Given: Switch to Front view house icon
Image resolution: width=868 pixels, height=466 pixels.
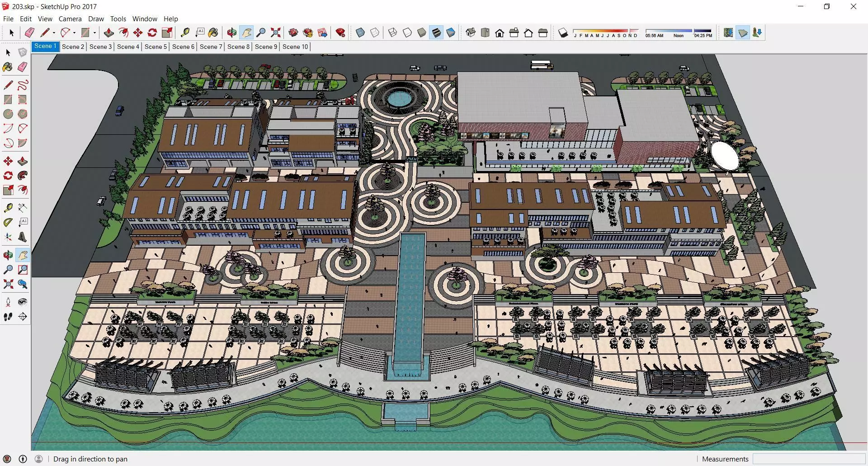Looking at the screenshot, I should point(500,33).
